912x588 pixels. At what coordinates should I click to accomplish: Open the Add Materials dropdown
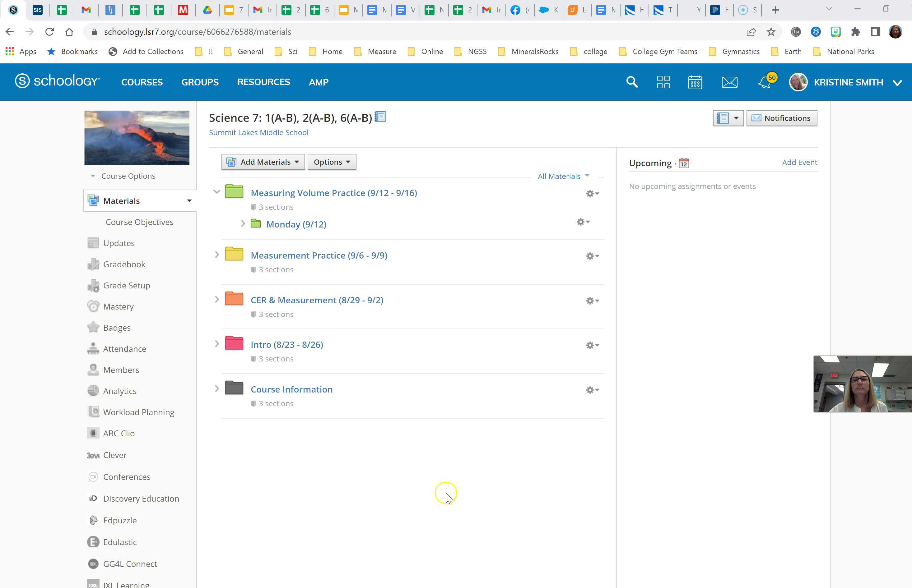click(263, 162)
